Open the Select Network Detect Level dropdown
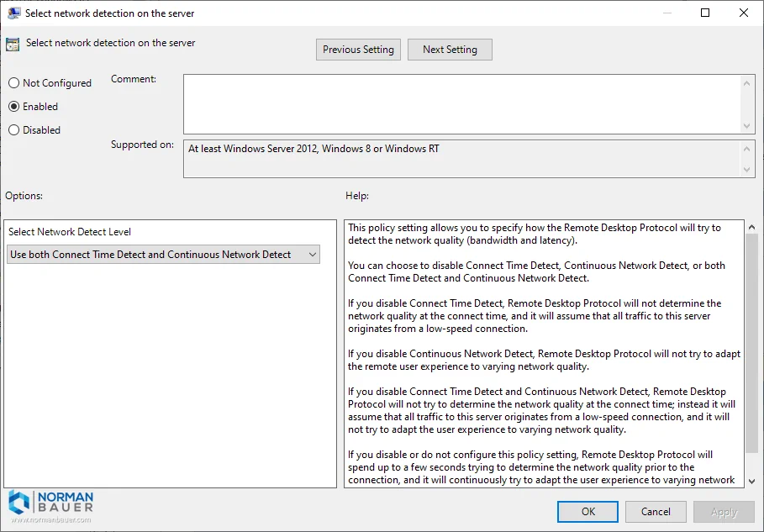 pos(164,255)
